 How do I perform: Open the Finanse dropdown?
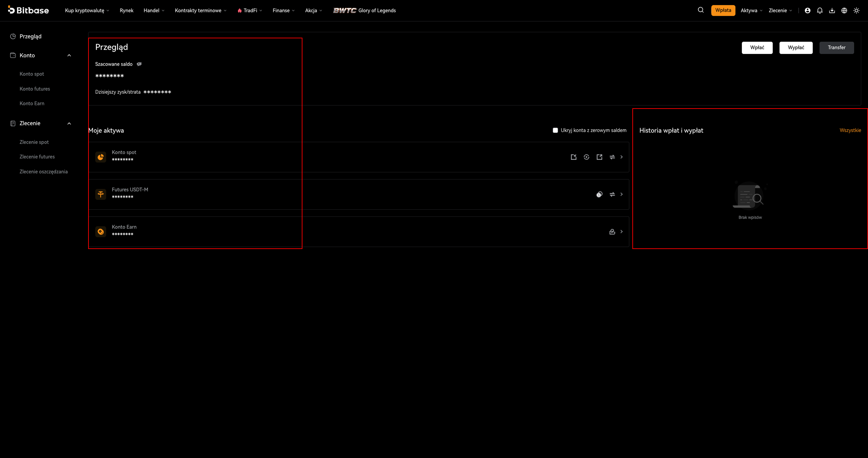pos(284,11)
